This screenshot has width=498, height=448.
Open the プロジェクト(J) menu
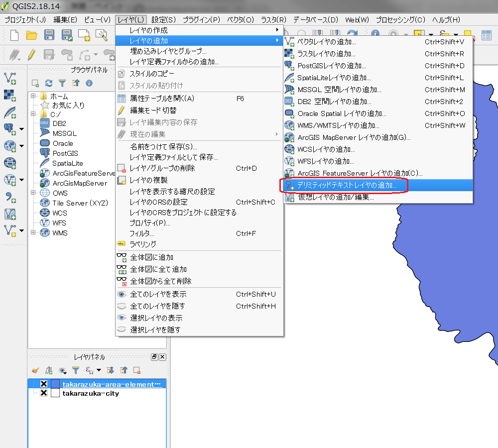point(25,20)
